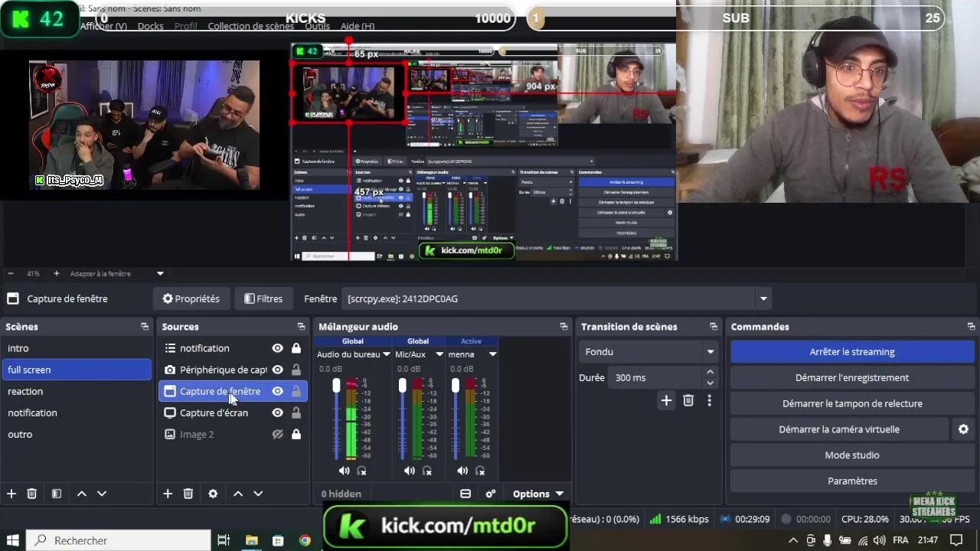Open source properties gear in the Sources toolbar
This screenshot has width=980, height=551.
213,494
